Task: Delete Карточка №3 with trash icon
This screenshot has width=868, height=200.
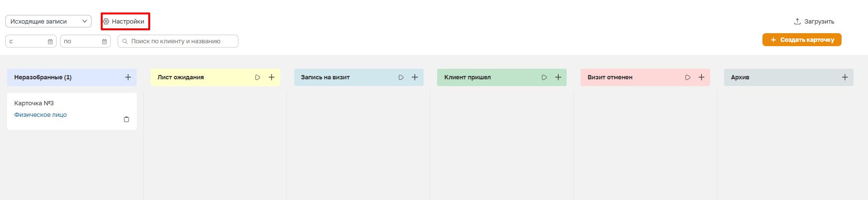Action: (126, 119)
